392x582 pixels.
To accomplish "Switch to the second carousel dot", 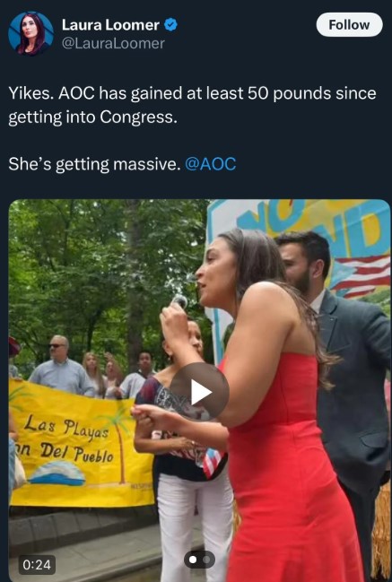I will tap(206, 560).
